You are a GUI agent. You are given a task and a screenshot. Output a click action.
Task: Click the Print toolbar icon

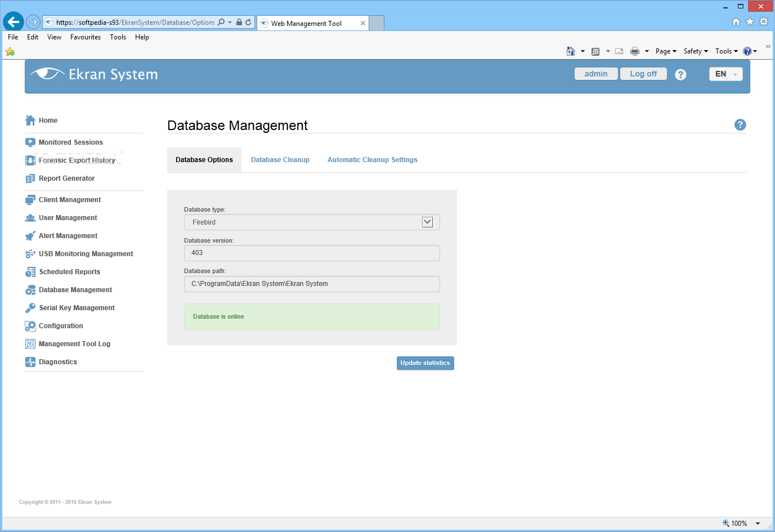pos(635,51)
